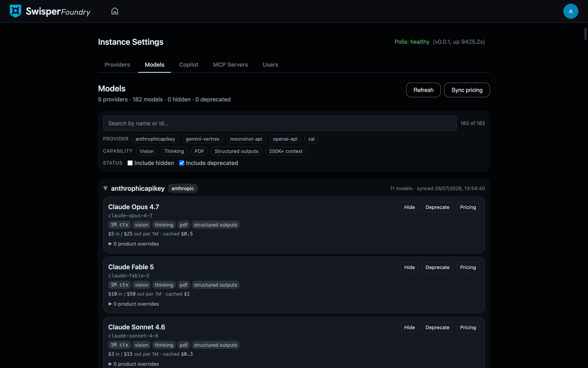Go to home via house icon

(115, 11)
